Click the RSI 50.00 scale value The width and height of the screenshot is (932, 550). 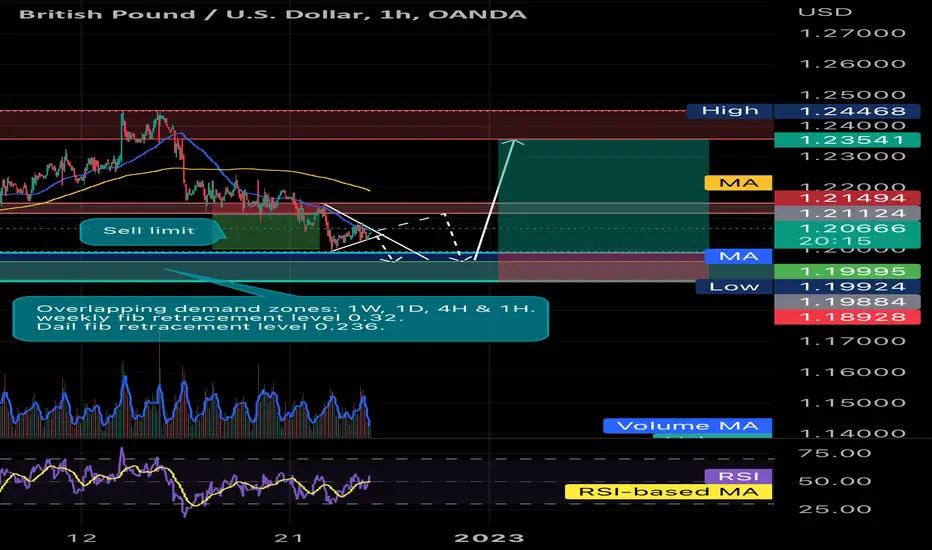(835, 481)
